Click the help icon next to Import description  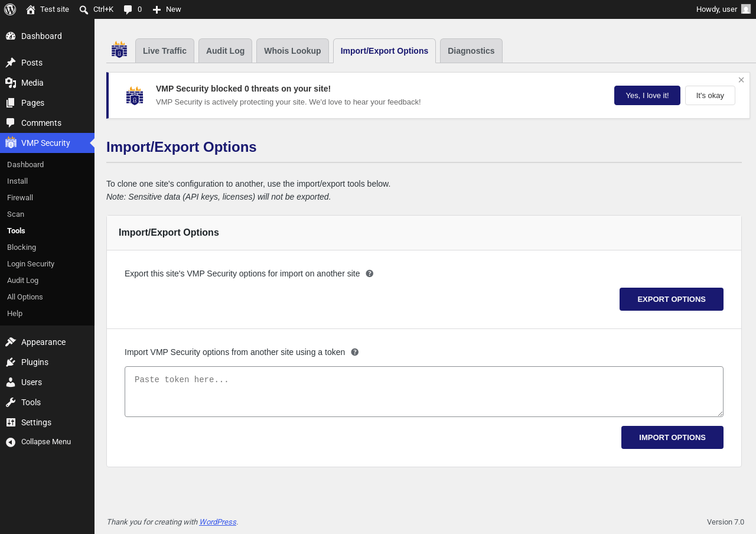click(x=355, y=352)
